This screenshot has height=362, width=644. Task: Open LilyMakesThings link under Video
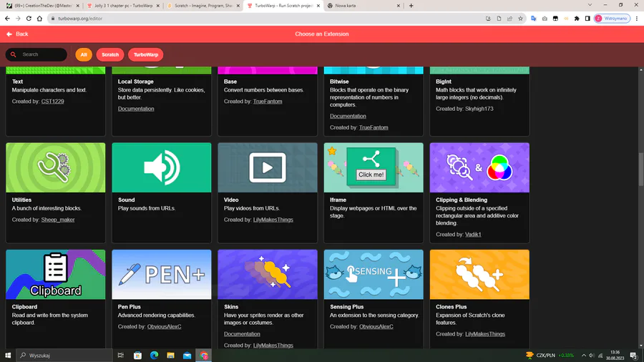pos(273,220)
